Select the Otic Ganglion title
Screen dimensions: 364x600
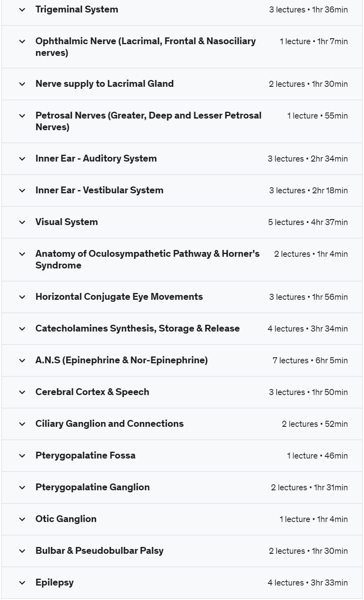point(66,519)
